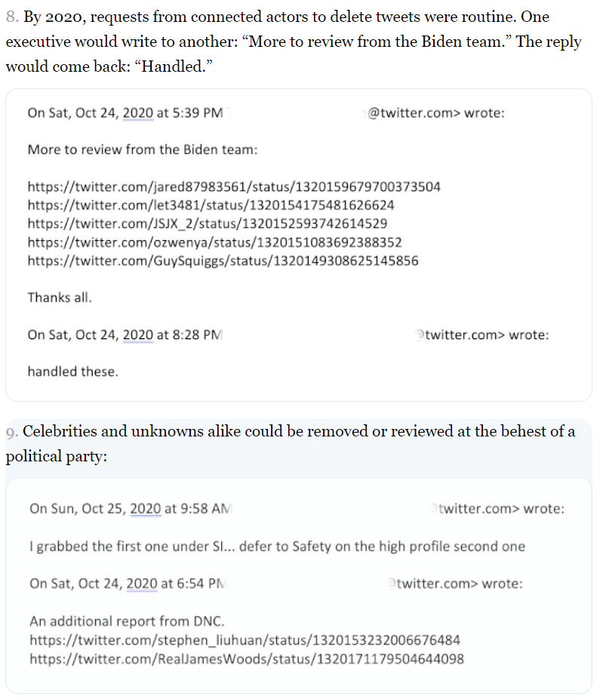603x700 pixels.
Task: Click the underlined 2020 in the 9:58 AM header
Action: tap(146, 509)
